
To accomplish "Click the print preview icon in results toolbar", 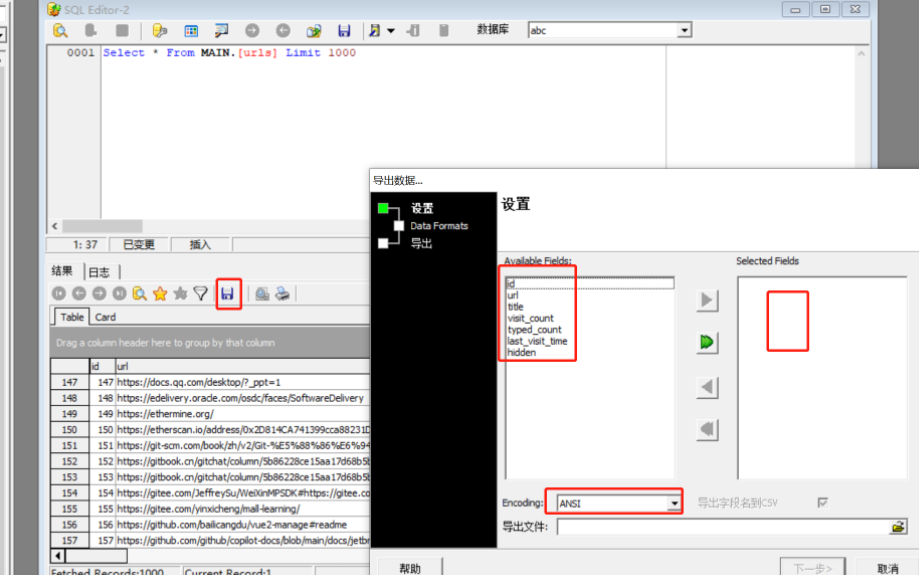I will tap(262, 294).
